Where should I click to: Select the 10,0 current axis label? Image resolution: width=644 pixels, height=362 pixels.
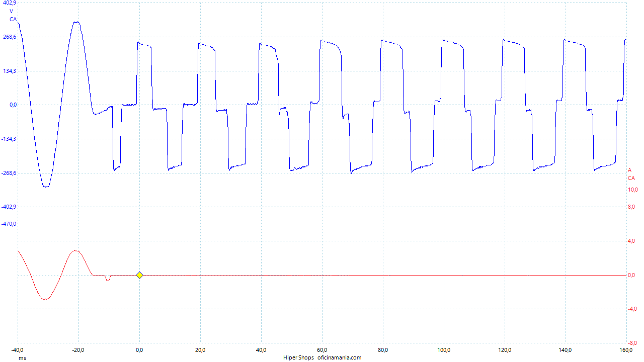click(633, 190)
